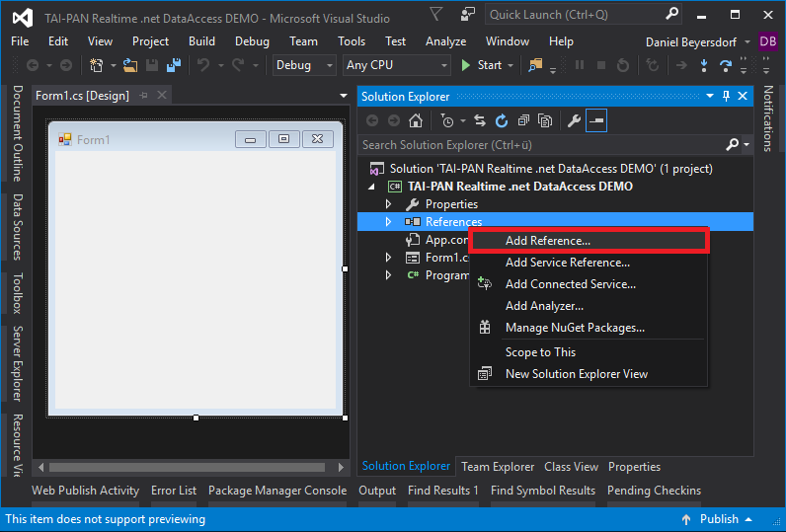786x532 pixels.
Task: Open the Notifications side tab
Action: pyautogui.click(x=767, y=118)
